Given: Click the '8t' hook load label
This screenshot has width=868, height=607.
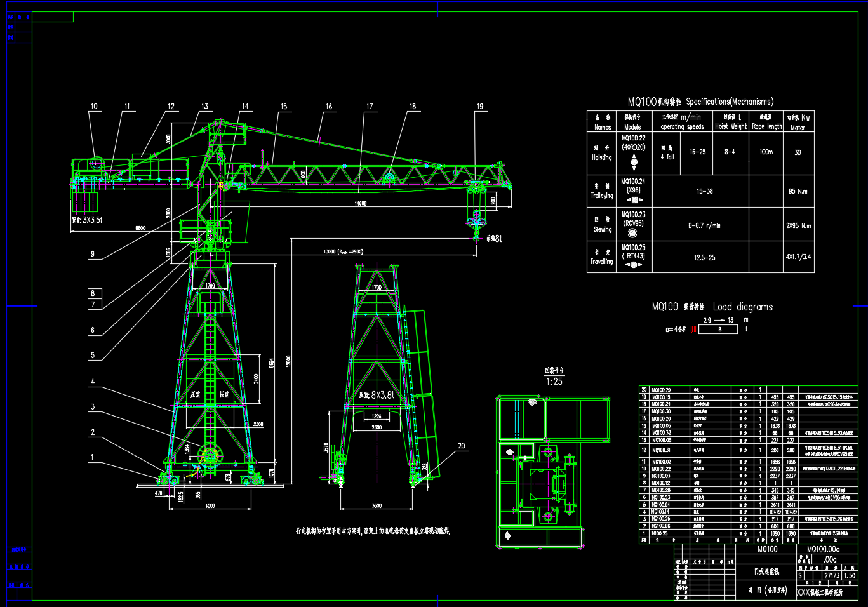Looking at the screenshot, I should 498,239.
